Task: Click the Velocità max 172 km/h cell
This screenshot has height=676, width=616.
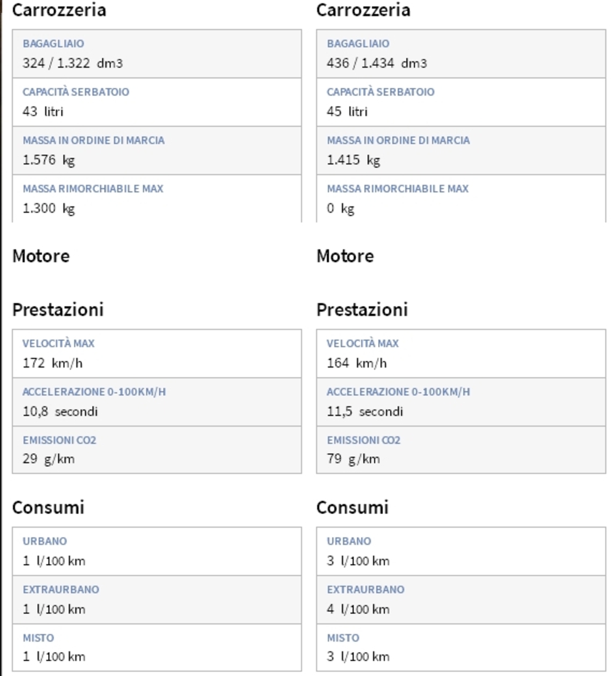Action: pyautogui.click(x=157, y=353)
